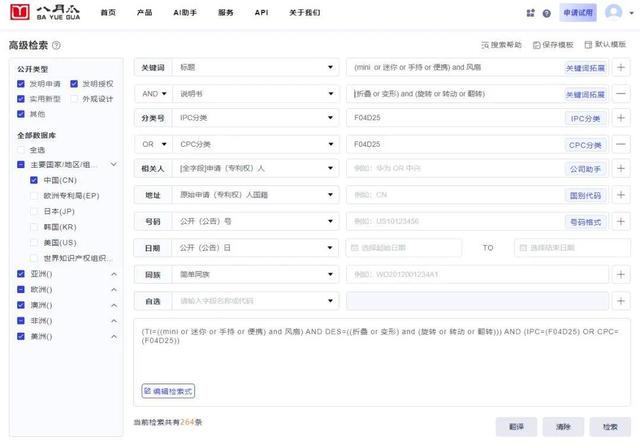Toggle 发明申请 checkbox
Image resolution: width=640 pixels, height=444 pixels.
click(21, 84)
